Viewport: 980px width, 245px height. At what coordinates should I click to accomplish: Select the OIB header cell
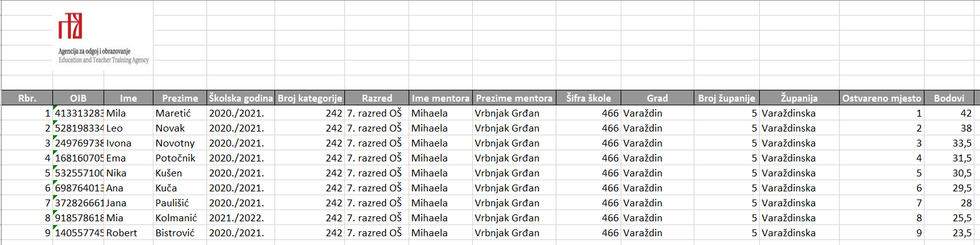tap(78, 98)
